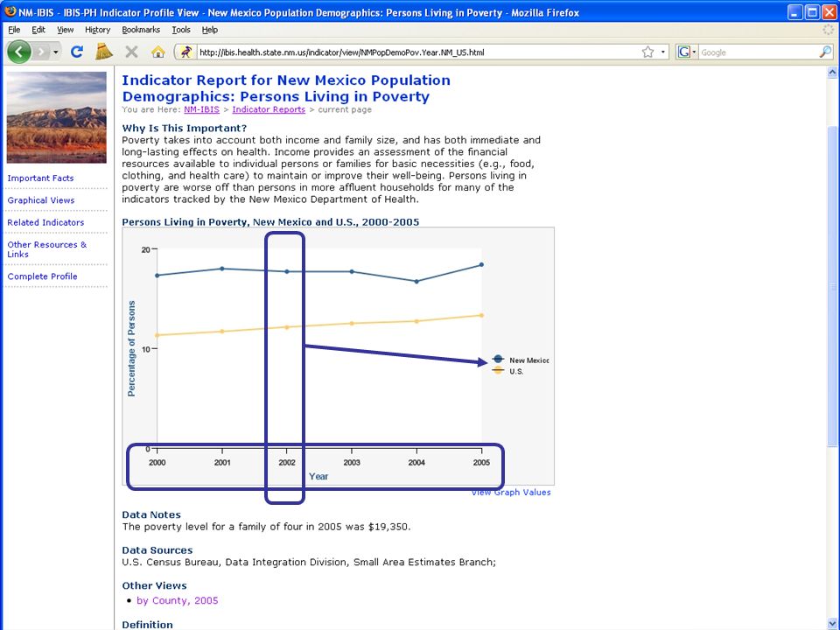Open the Important Facts sidebar link
The height and width of the screenshot is (630, 840).
[x=41, y=178]
